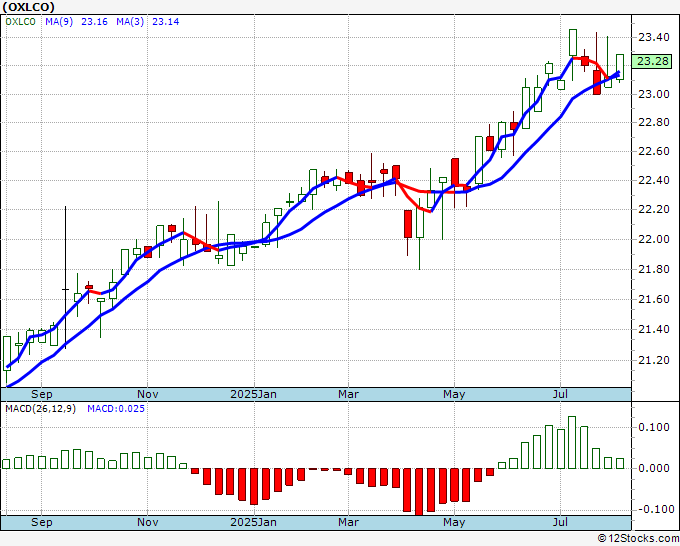The image size is (680, 546).
Task: Click the 0.100 MACD axis label
Action: coord(654,427)
